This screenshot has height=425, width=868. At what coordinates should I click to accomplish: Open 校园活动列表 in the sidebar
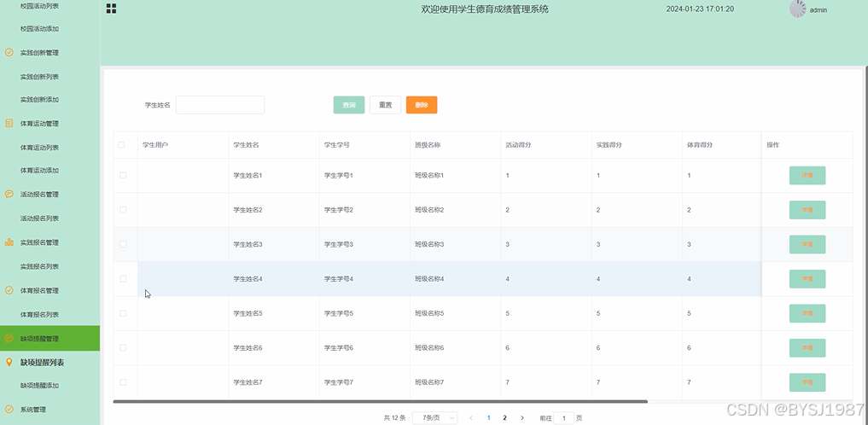coord(39,5)
